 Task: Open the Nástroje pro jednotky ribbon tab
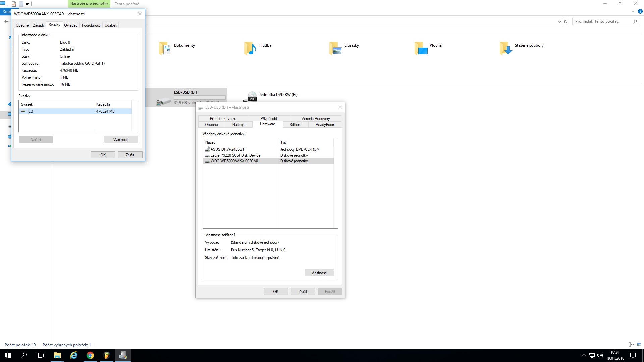pyautogui.click(x=89, y=4)
